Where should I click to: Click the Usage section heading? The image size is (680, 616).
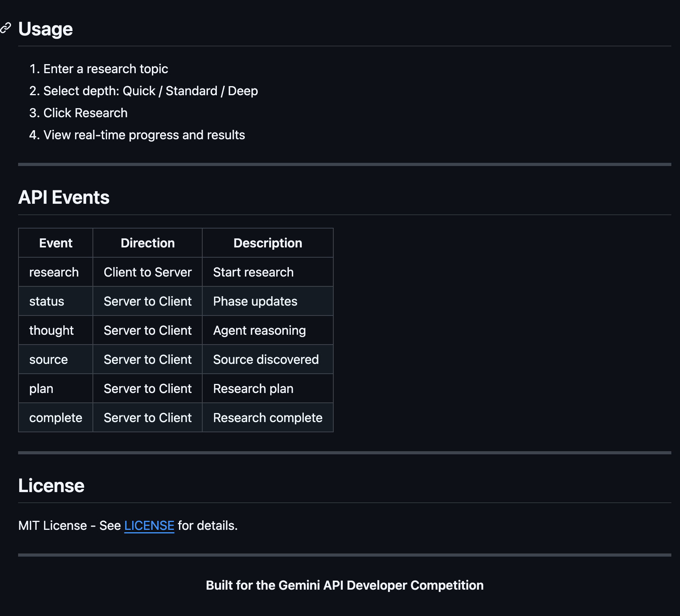(x=46, y=29)
